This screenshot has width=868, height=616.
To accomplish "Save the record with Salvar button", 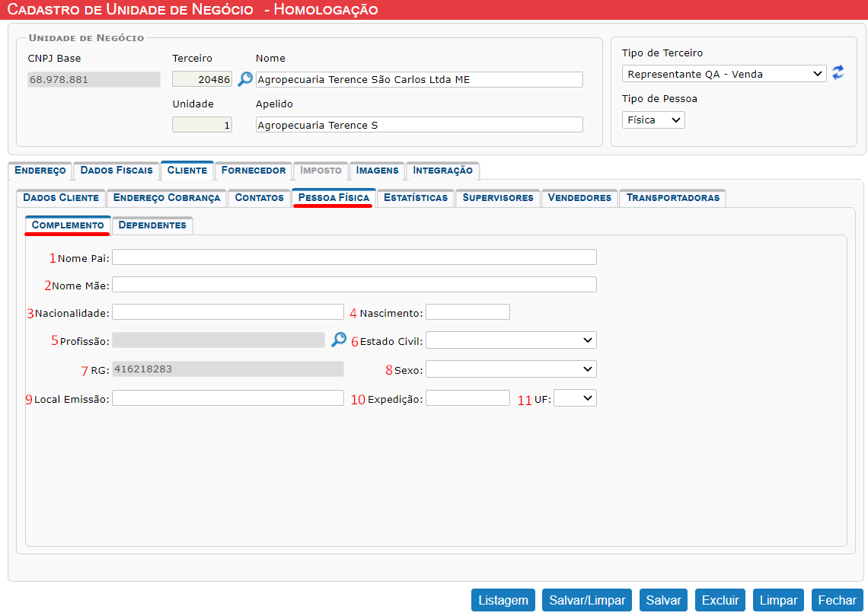I will [664, 600].
